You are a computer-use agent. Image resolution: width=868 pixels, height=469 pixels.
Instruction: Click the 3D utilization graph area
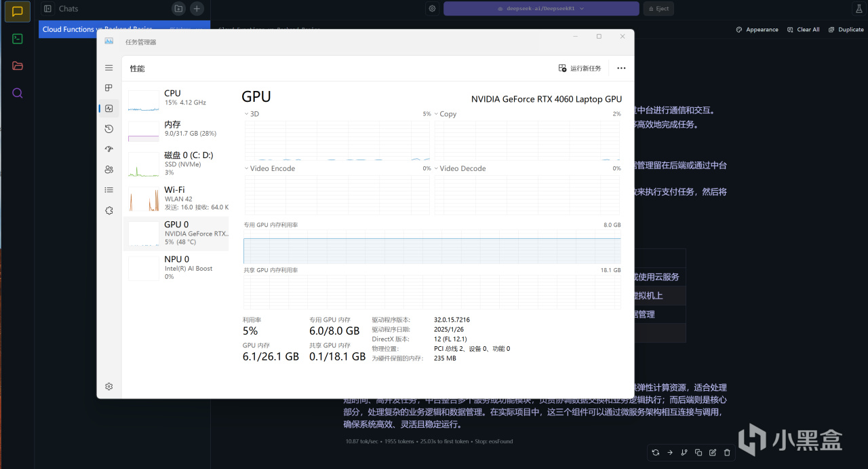click(x=337, y=140)
